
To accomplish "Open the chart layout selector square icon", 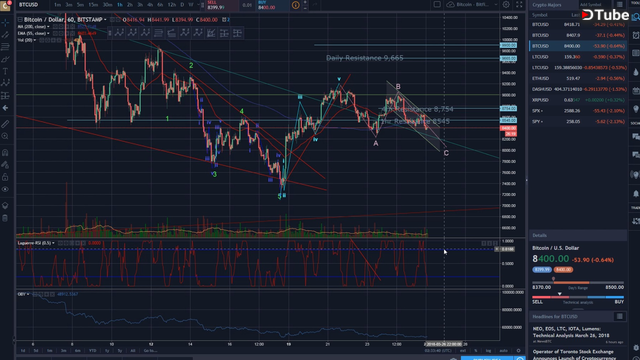I will 437,4.
